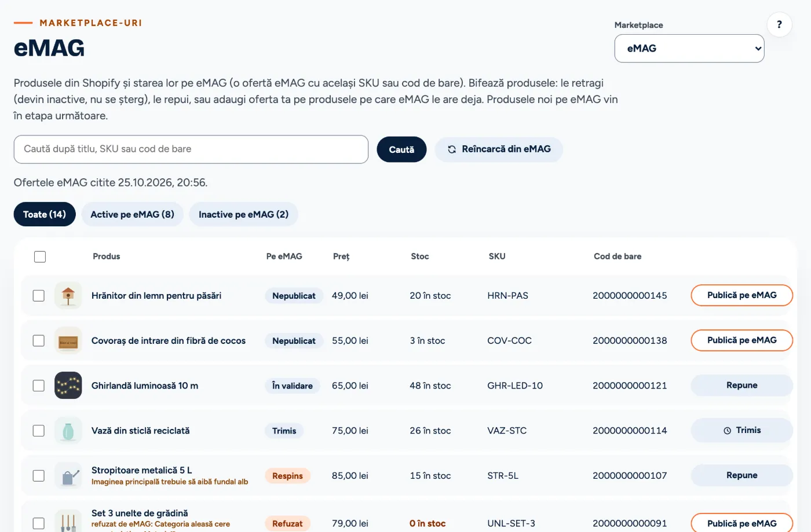Click the coconut doormat product thumbnail

click(x=68, y=340)
